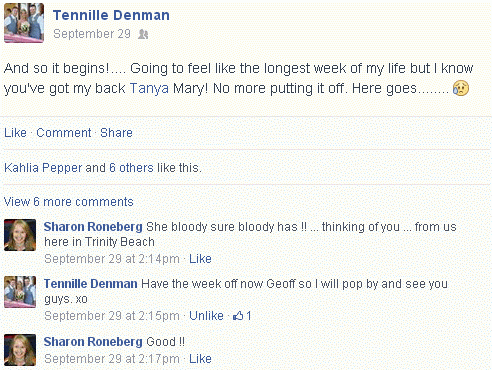The image size is (492, 370).
Task: Share the post via Share link
Action: pyautogui.click(x=116, y=133)
